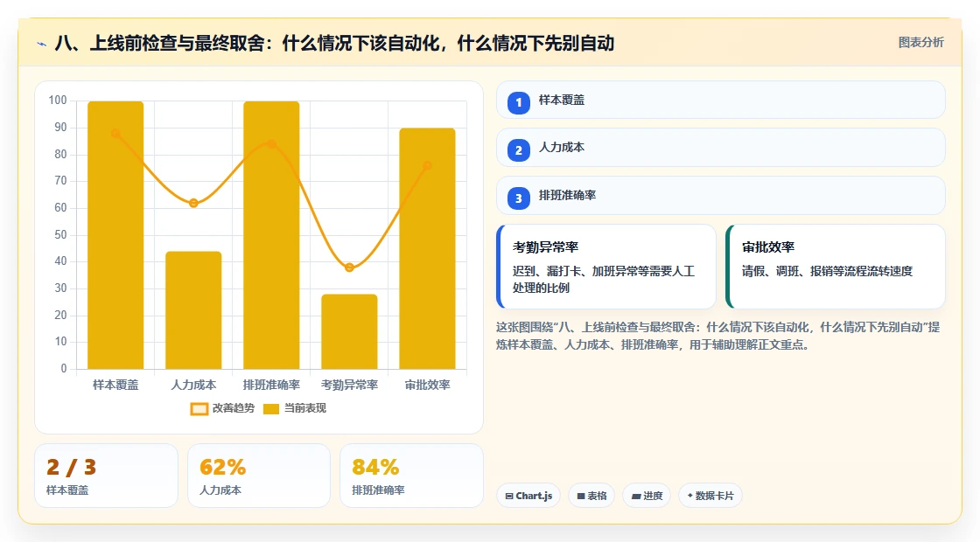Click the 图表分析 label in header

pos(920,43)
